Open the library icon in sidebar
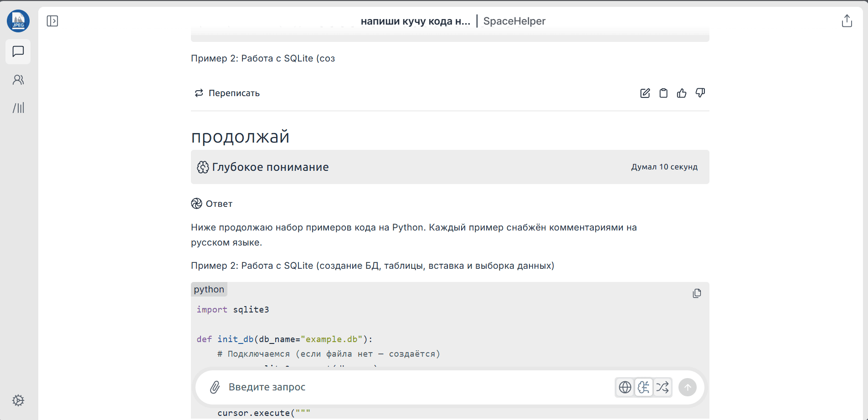The image size is (868, 420). coord(18,108)
